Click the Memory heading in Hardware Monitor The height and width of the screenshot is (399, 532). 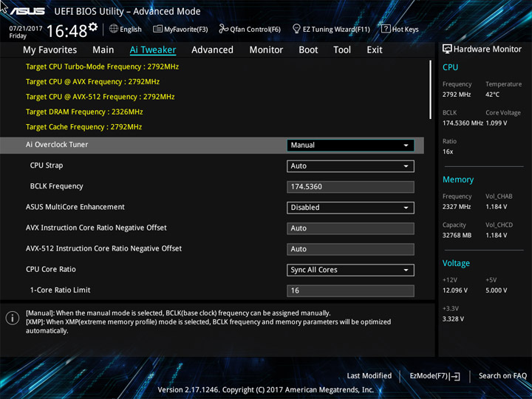[x=458, y=180]
